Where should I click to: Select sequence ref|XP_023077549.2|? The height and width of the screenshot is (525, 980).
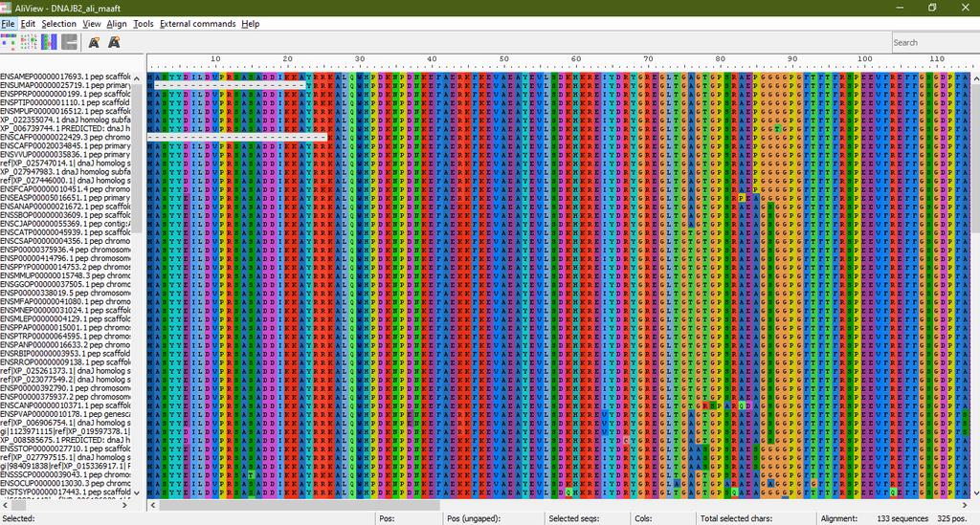tap(66, 380)
